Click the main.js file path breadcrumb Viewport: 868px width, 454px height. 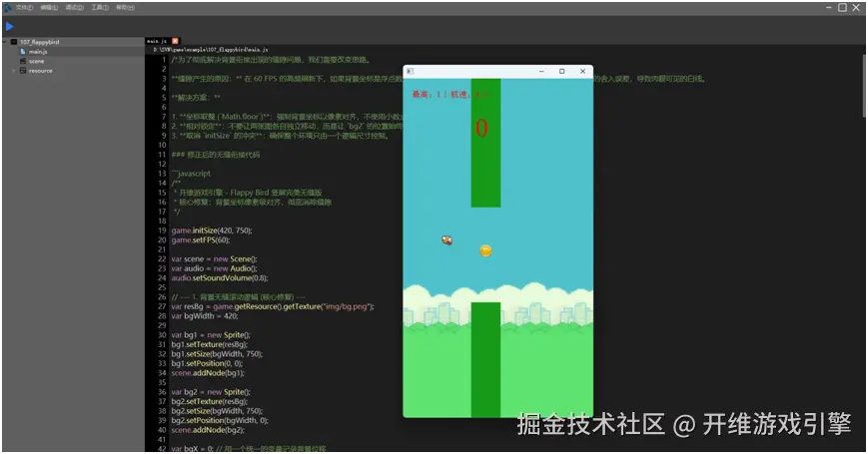211,50
